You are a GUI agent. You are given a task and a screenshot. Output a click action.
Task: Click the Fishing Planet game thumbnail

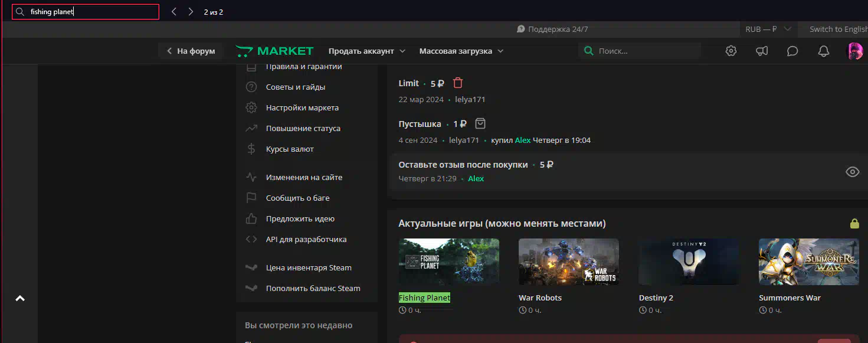[448, 262]
